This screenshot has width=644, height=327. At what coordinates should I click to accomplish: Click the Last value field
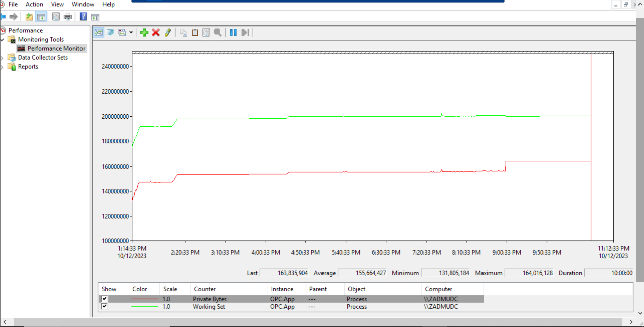coord(285,273)
